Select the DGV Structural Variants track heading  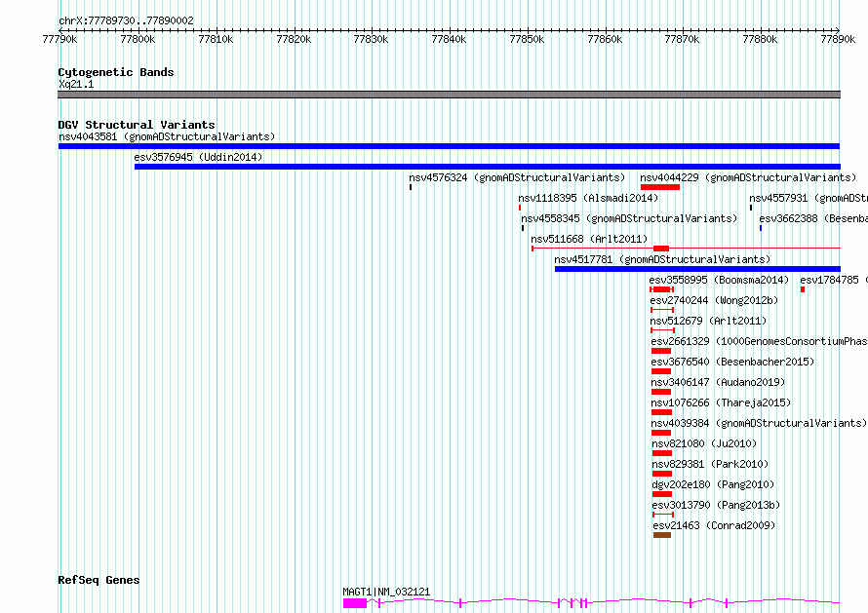pos(137,125)
